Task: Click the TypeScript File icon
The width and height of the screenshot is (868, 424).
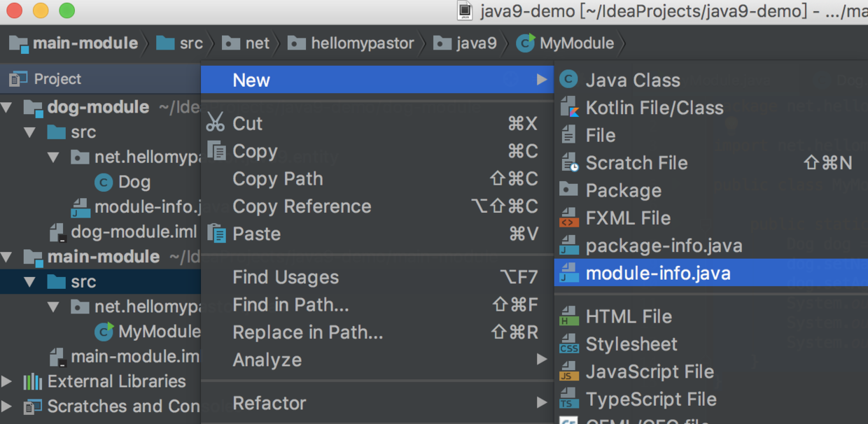Action: pos(569,400)
